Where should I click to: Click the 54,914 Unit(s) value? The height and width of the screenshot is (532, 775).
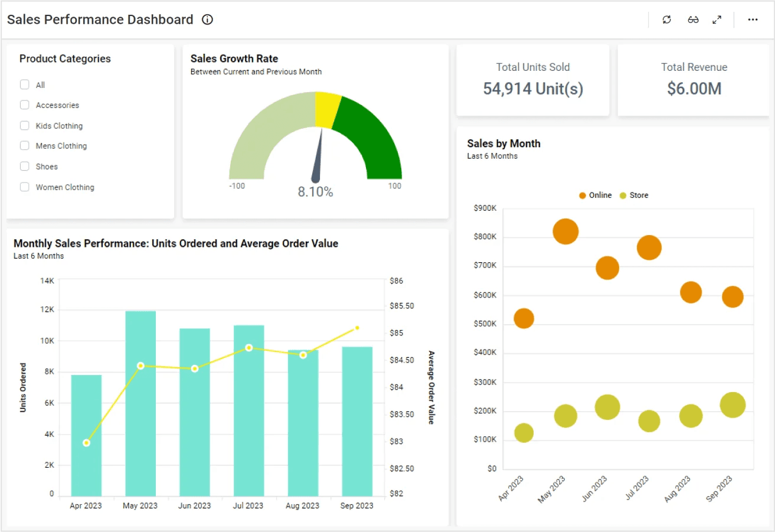533,89
